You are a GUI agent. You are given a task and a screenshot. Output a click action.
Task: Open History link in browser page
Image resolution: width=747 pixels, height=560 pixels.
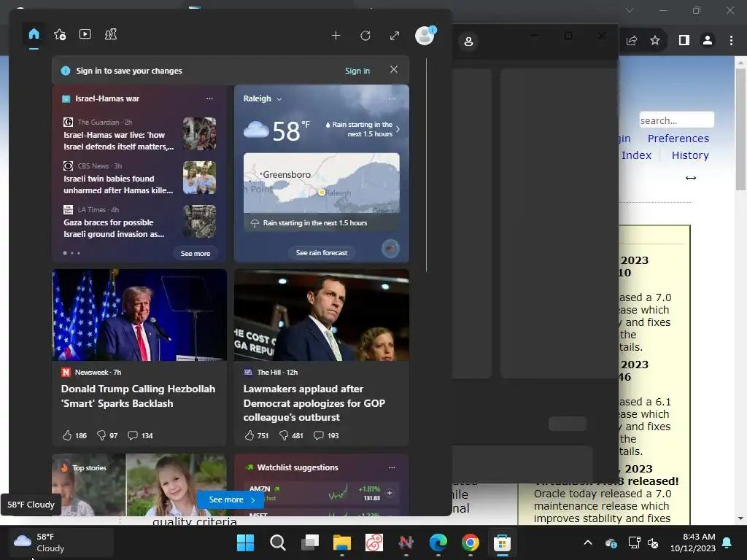point(690,155)
